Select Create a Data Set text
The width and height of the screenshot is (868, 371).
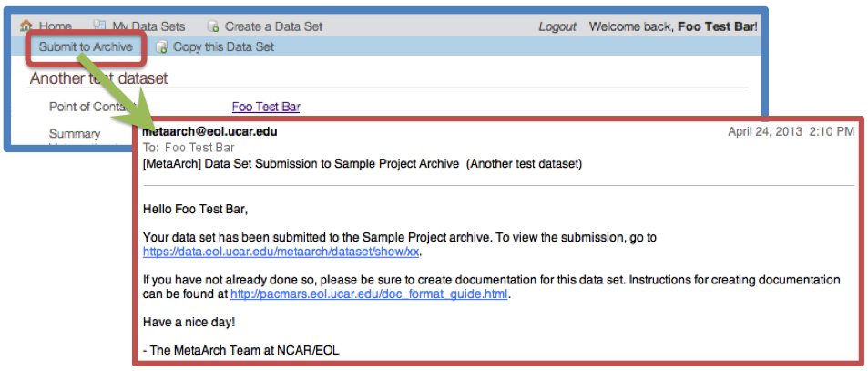(x=273, y=26)
